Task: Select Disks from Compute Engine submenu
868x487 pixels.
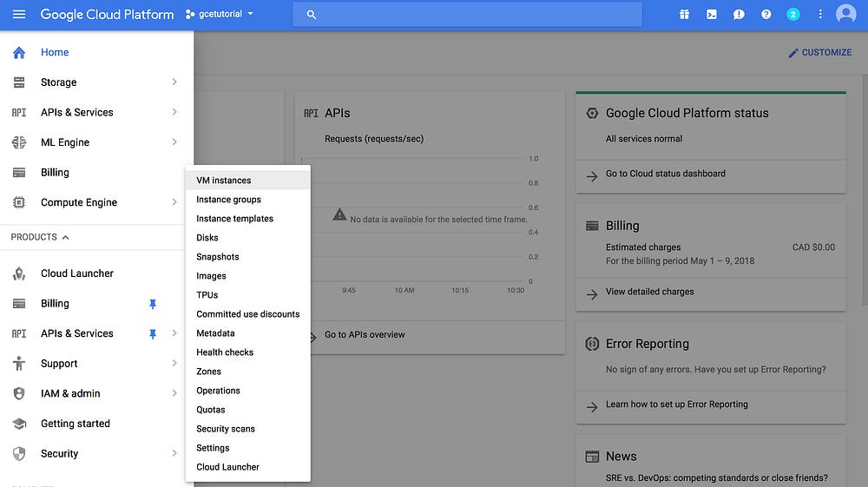Action: [x=248, y=237]
